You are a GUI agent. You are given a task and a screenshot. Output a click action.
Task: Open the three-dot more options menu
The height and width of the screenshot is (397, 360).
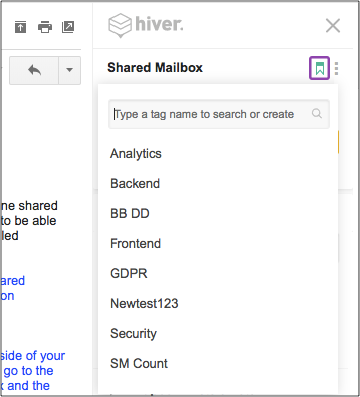337,69
